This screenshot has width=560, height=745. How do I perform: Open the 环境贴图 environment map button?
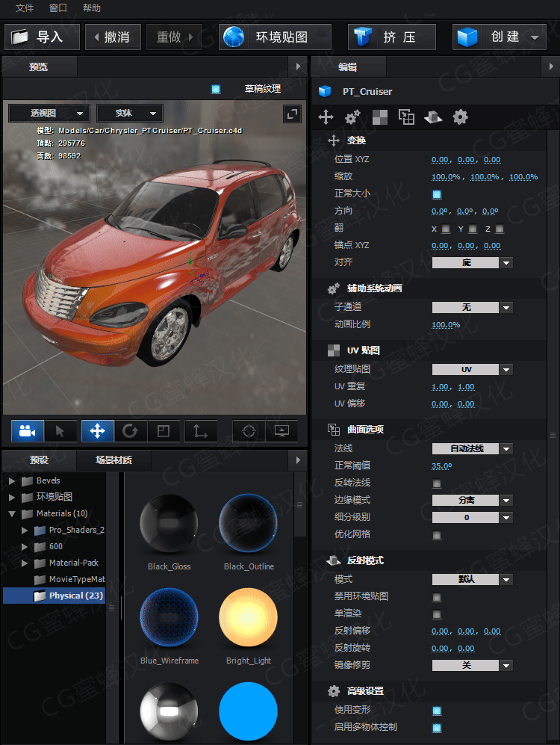[x=275, y=37]
